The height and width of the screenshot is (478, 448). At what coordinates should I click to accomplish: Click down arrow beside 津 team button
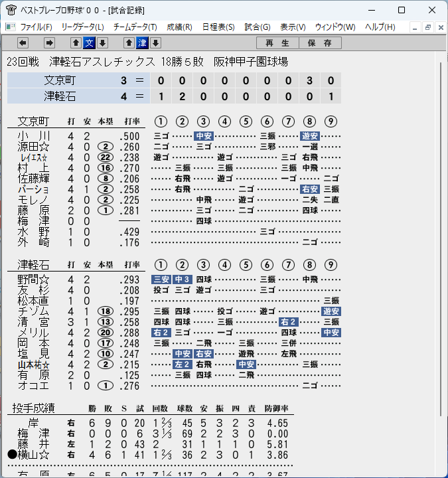coord(156,43)
